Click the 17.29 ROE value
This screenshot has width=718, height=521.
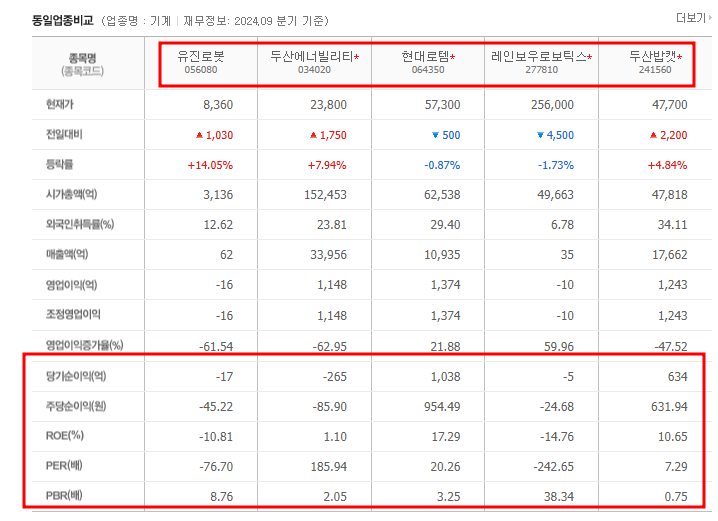pyautogui.click(x=446, y=437)
